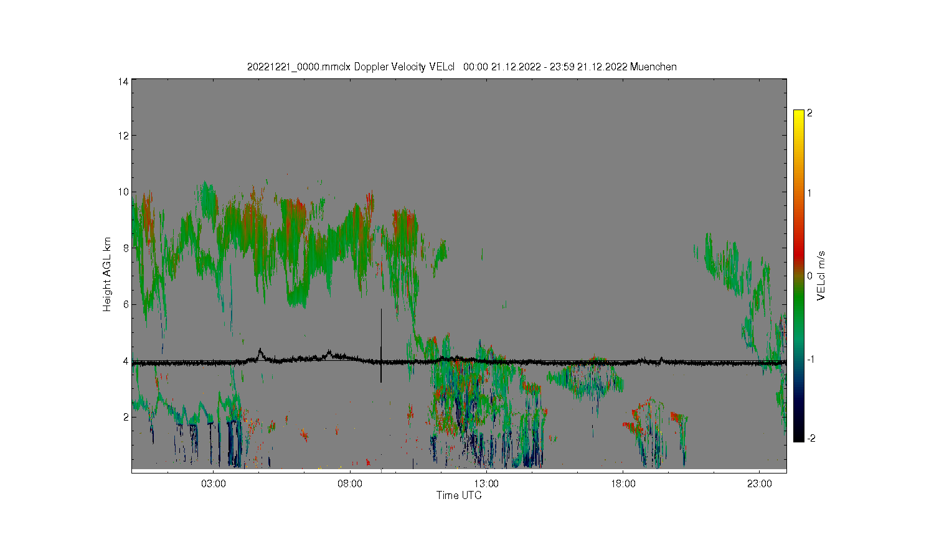Image resolution: width=934 pixels, height=560 pixels.
Task: Click the height axis label '14'
Action: point(123,82)
